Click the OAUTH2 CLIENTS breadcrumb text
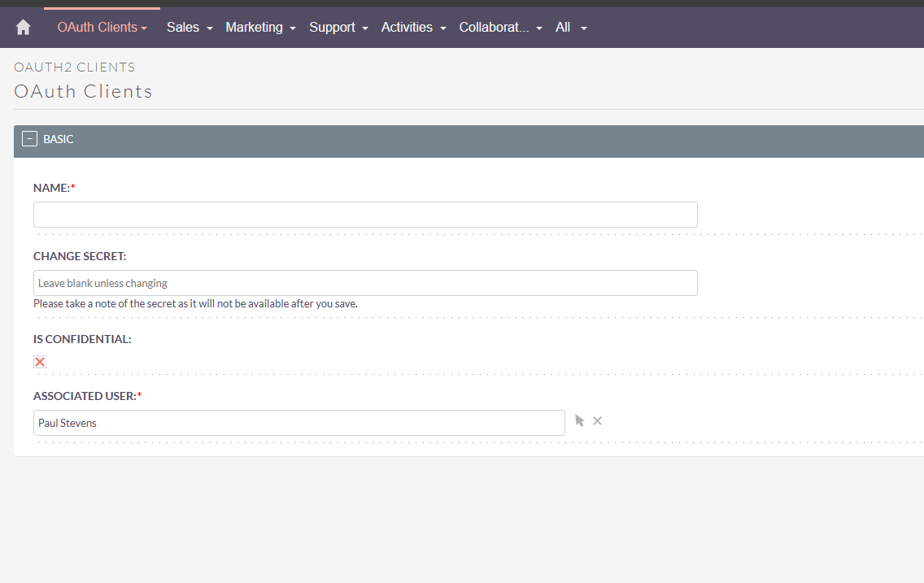 tap(75, 67)
